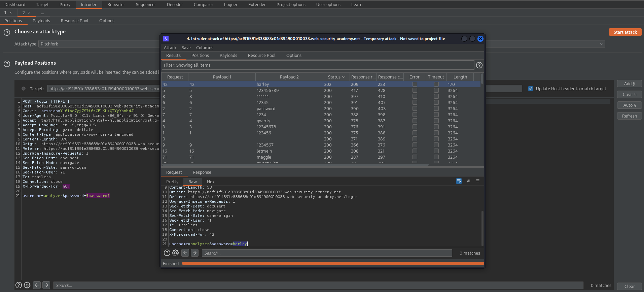Click Add § button
The height and width of the screenshot is (292, 644).
pos(629,84)
